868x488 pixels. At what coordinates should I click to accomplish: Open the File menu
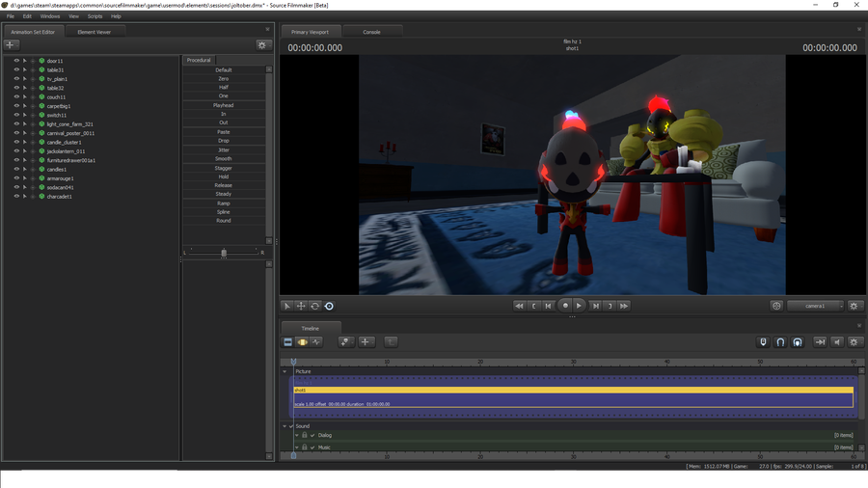[11, 16]
